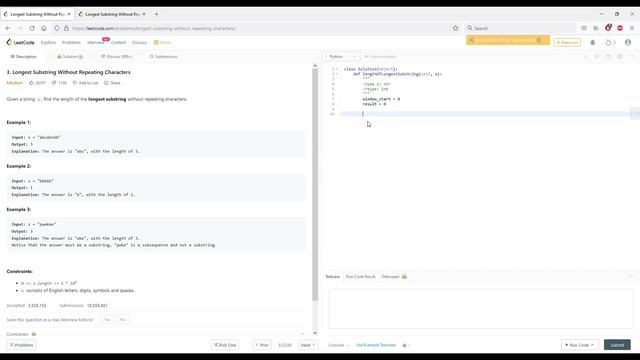Select the Testcase tab

(x=332, y=277)
